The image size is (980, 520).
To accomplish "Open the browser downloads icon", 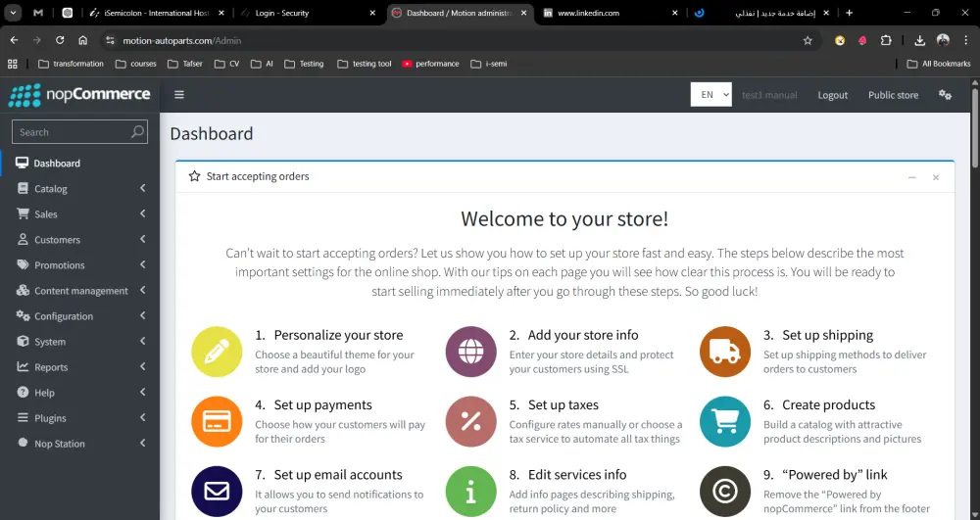I will coord(919,40).
